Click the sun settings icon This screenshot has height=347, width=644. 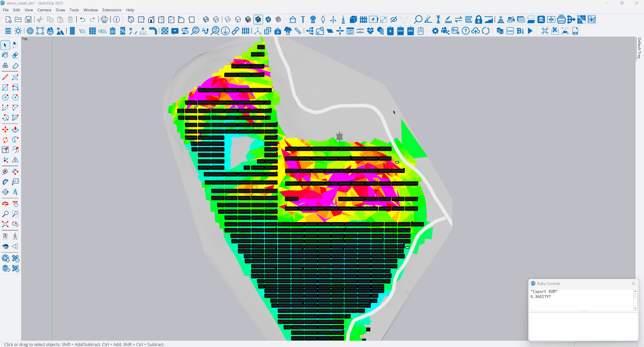[x=18, y=31]
